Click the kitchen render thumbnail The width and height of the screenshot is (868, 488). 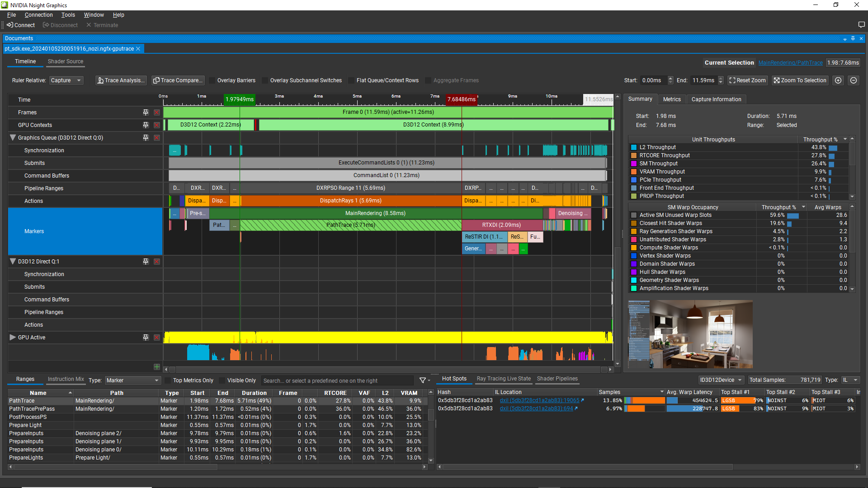click(690, 334)
